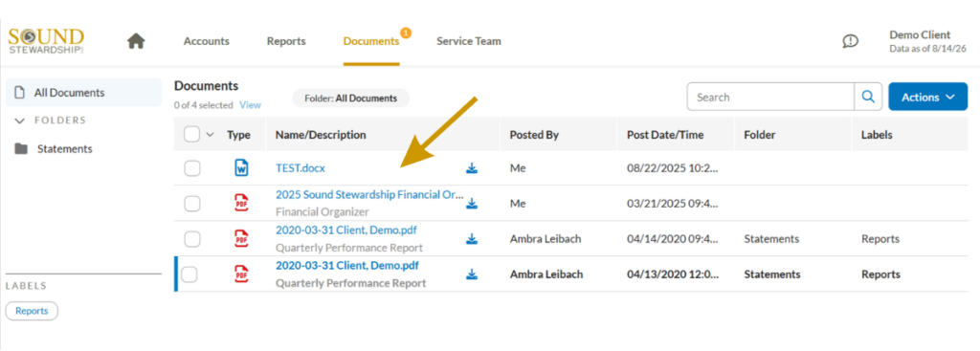Filter by the Reports label chip

[x=32, y=311]
